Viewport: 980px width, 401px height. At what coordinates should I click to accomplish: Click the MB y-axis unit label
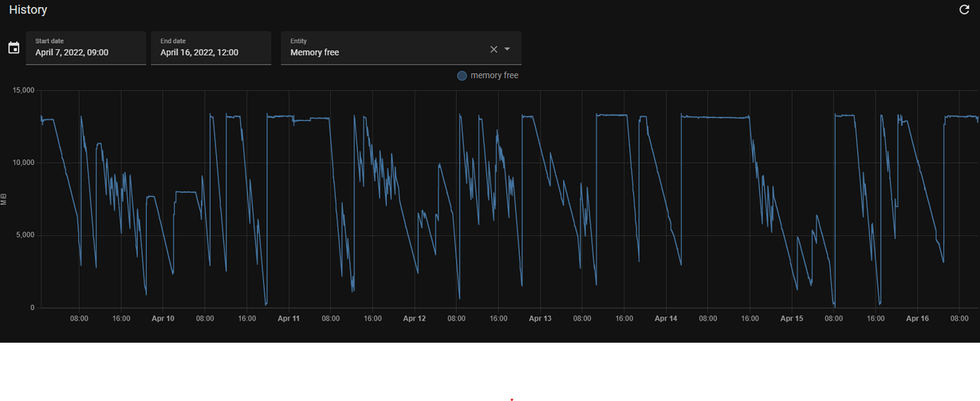pos(4,199)
